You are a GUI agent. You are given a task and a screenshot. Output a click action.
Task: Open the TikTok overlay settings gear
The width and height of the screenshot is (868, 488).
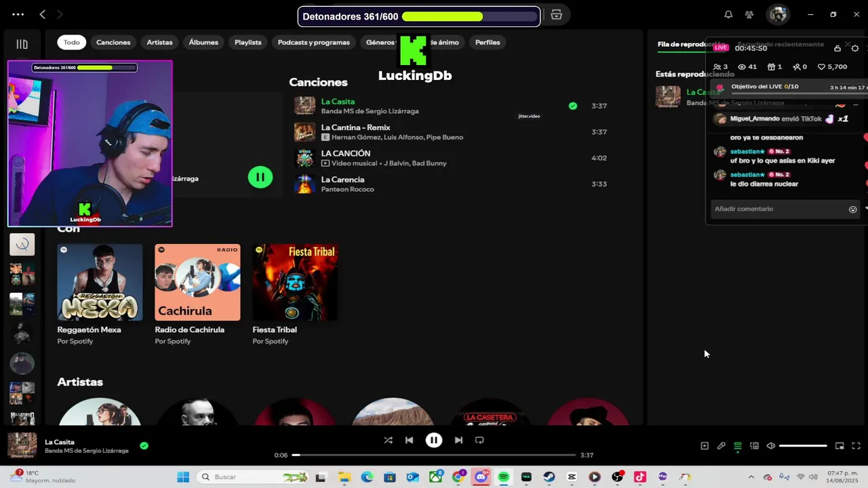point(854,48)
